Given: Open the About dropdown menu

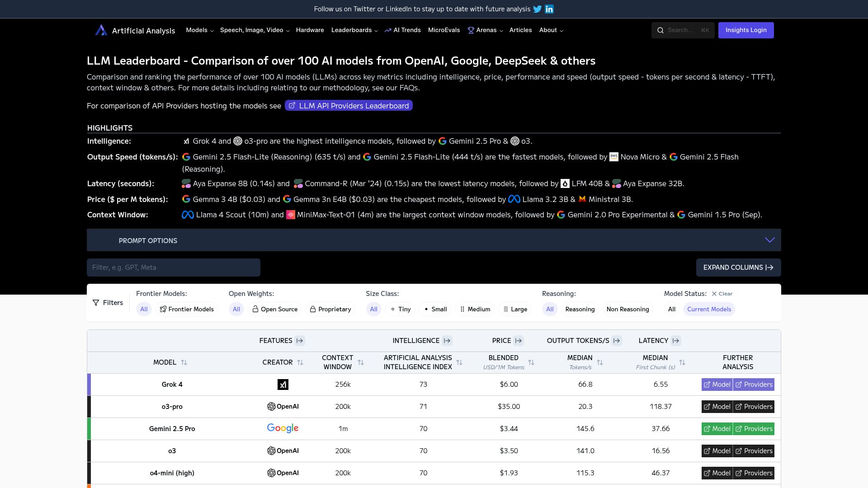Looking at the screenshot, I should pyautogui.click(x=551, y=30).
